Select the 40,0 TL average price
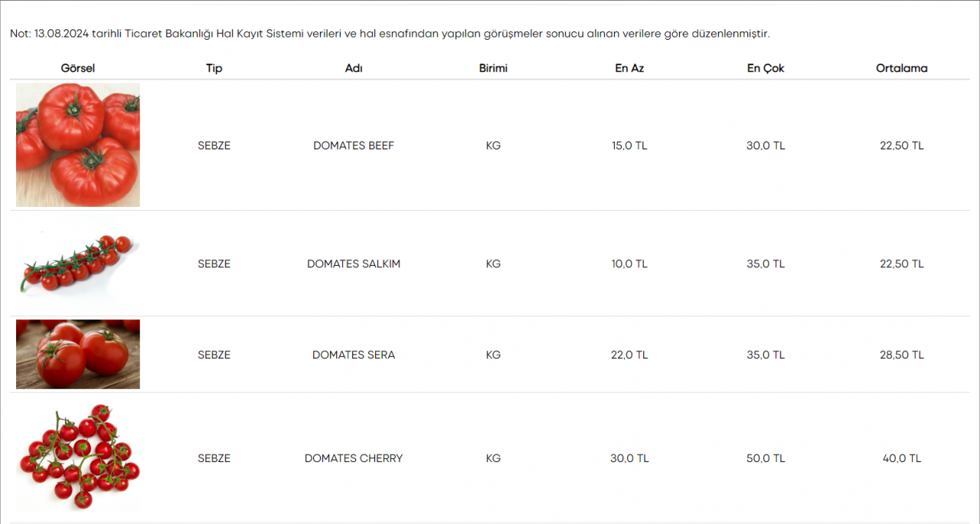The width and height of the screenshot is (980, 524). 902,458
